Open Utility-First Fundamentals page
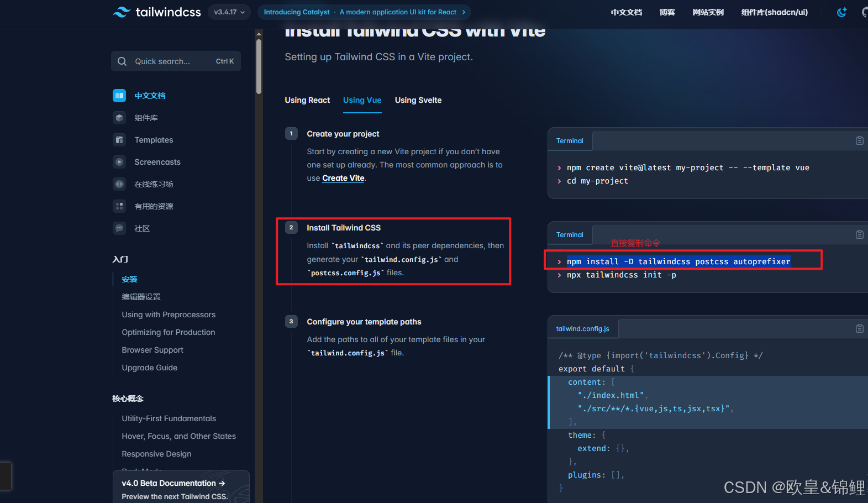 point(169,418)
